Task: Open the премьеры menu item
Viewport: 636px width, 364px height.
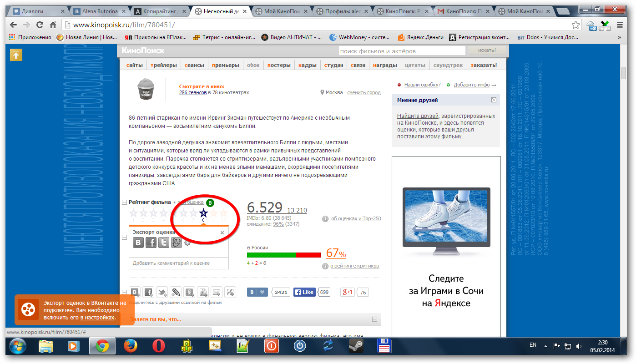Action: point(225,65)
